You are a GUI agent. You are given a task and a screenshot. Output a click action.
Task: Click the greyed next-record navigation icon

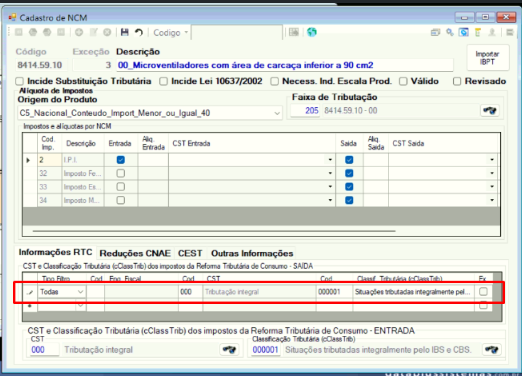click(47, 32)
